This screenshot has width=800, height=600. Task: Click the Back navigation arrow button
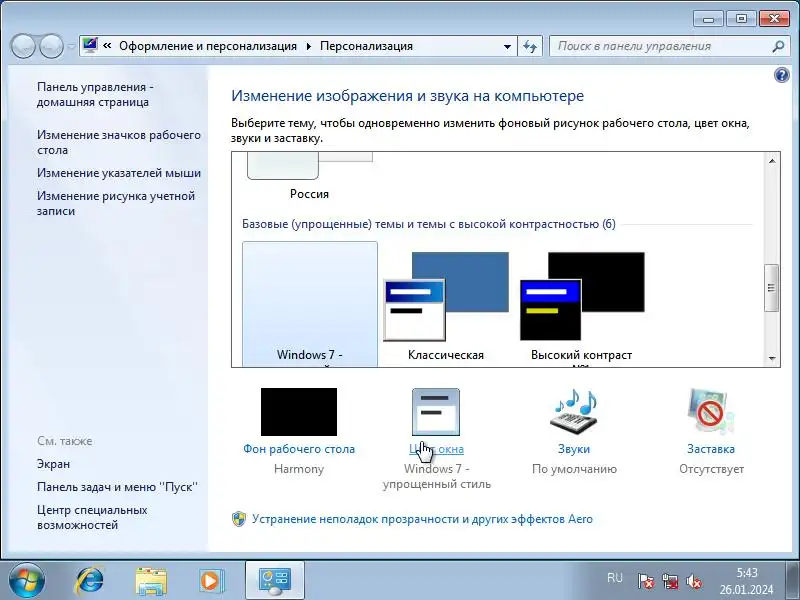click(22, 46)
